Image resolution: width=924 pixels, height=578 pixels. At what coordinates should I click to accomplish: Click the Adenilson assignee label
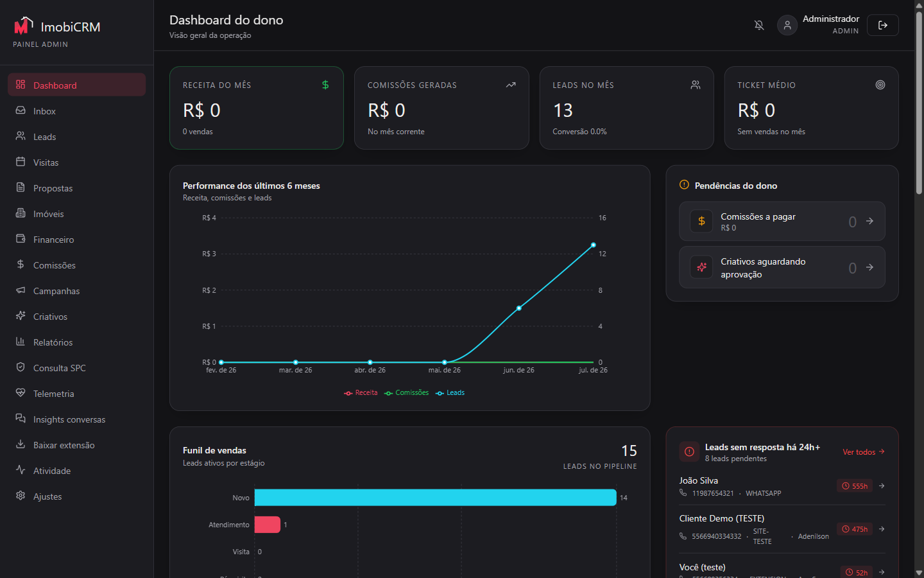coord(814,536)
